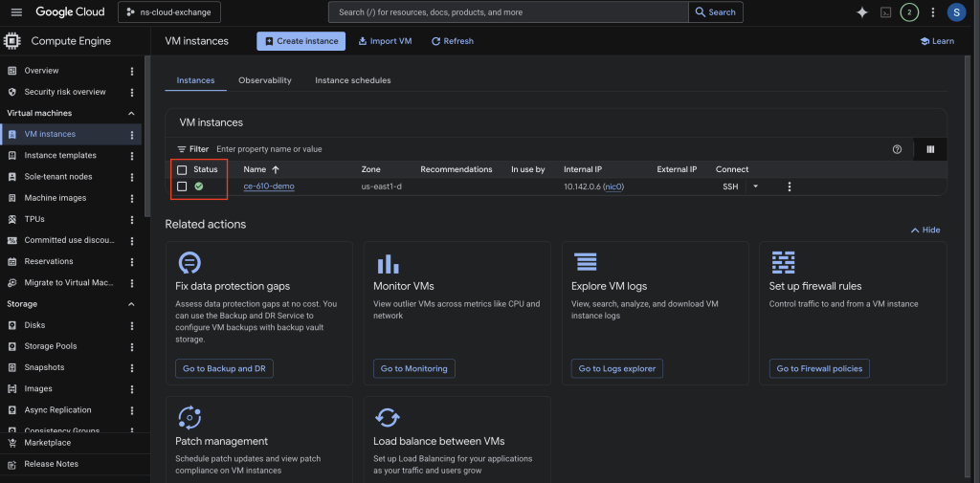
Task: Open Release Notes in sidebar
Action: pos(52,464)
